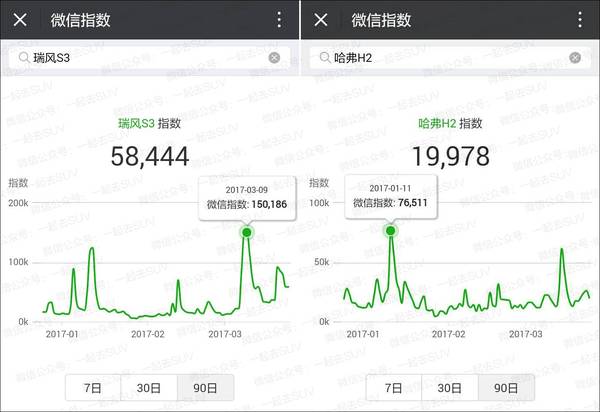This screenshot has height=412, width=600.
Task: Click the green 哈弗H2 指数 heading
Action: tap(450, 123)
